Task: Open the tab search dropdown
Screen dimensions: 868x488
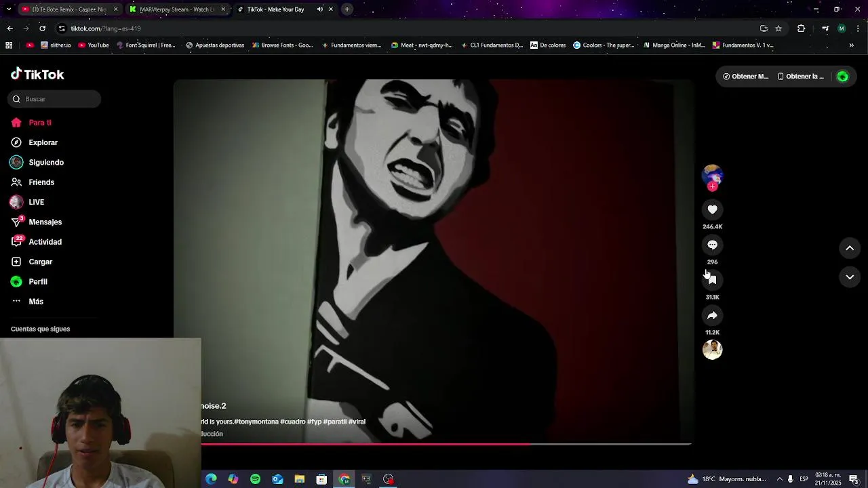Action: coord(9,9)
